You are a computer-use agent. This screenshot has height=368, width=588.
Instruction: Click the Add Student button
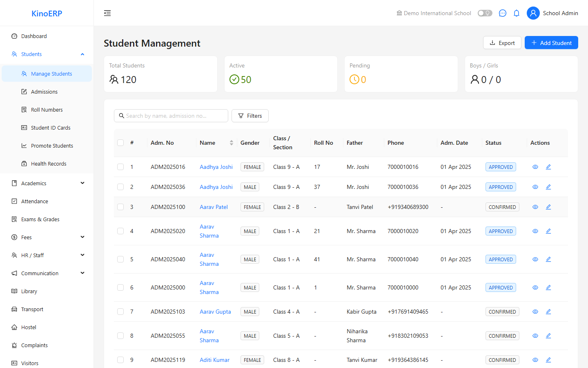(551, 43)
